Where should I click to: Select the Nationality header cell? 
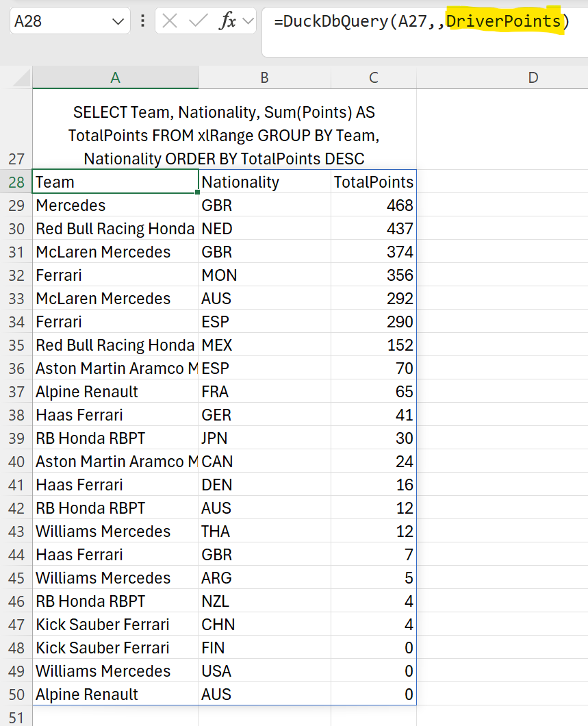tap(264, 182)
